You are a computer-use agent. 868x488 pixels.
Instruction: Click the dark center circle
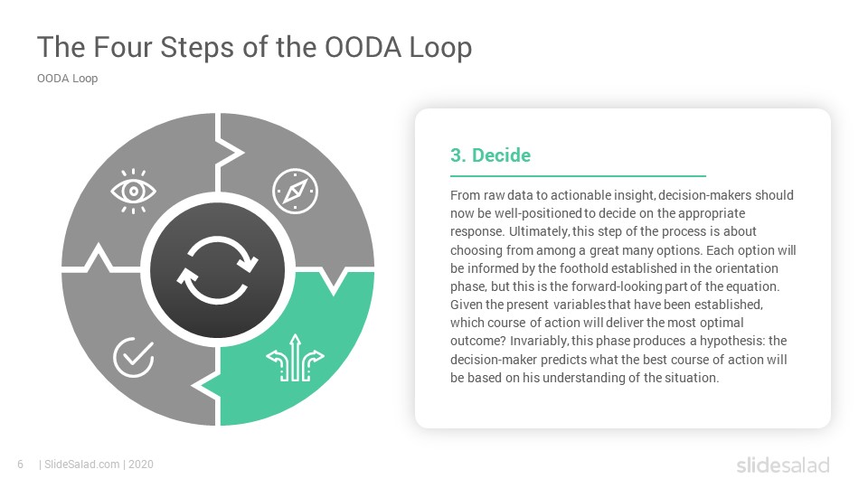[218, 270]
